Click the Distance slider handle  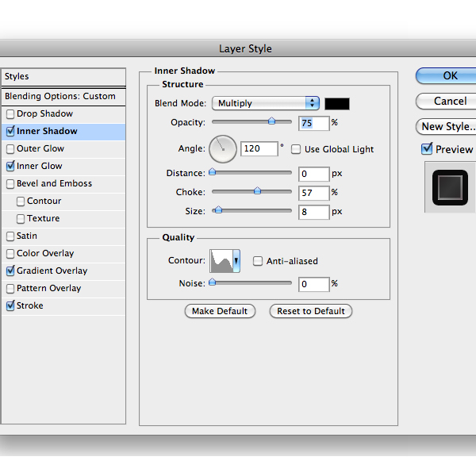(213, 172)
